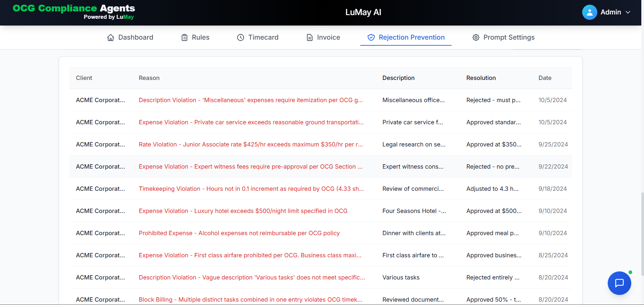
Task: Select Block Billing violation reason
Action: coord(250,300)
